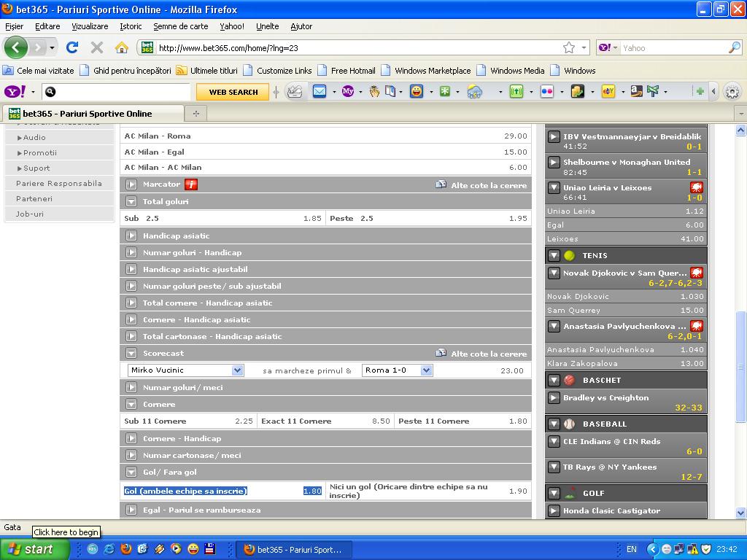The image size is (747, 560).
Task: Open a new tab with the plus button
Action: (196, 113)
